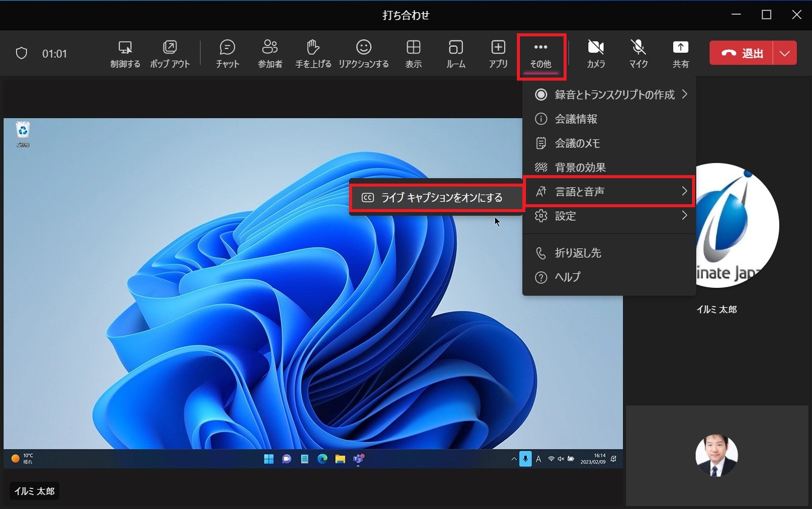Pop out the shared content with ポップ アウト
The image size is (812, 509).
(170, 54)
